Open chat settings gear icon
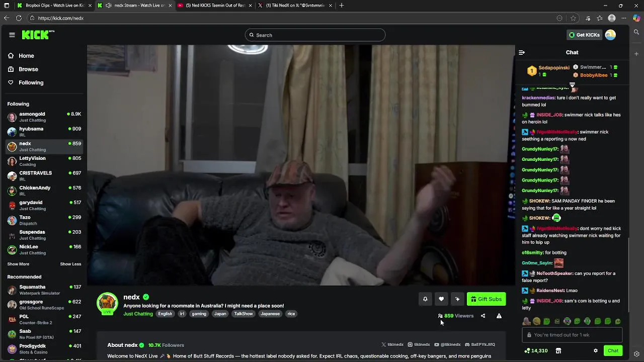This screenshot has height=362, width=644. [596, 351]
